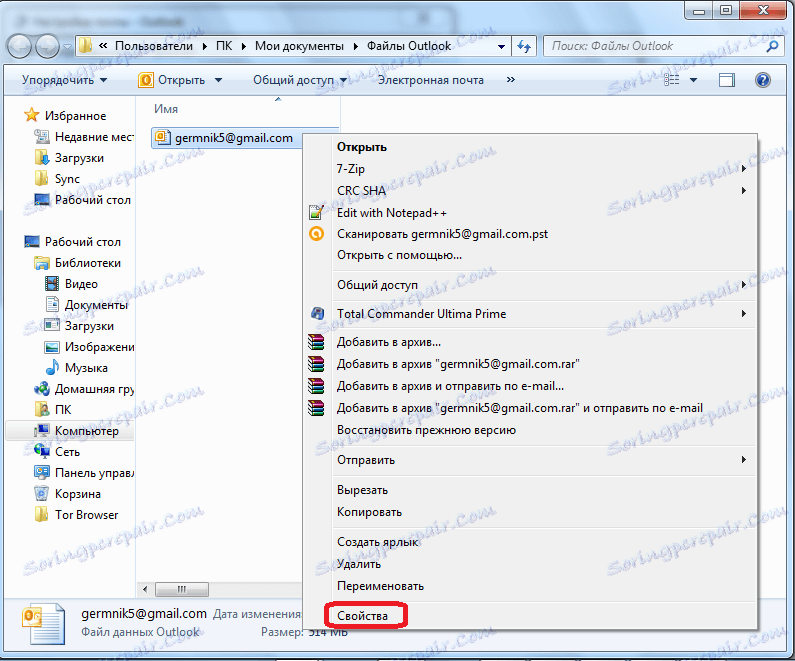Image resolution: width=795 pixels, height=661 pixels.
Task: Click Открыть toolbar button label
Action: click(182, 80)
